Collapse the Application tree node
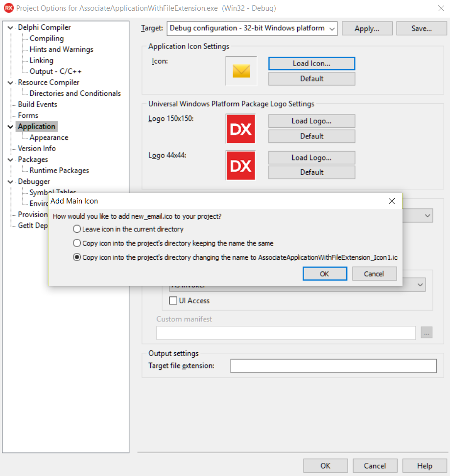Image resolution: width=450 pixels, height=476 pixels. [x=10, y=127]
